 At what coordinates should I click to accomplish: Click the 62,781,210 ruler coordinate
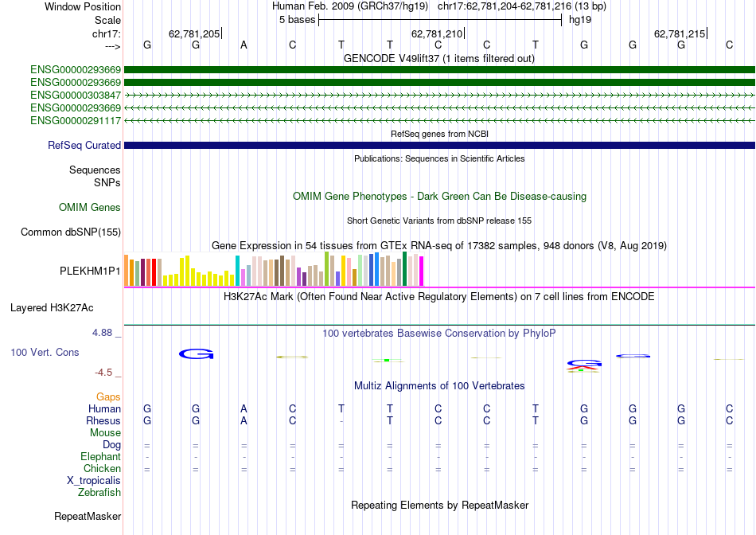(437, 33)
